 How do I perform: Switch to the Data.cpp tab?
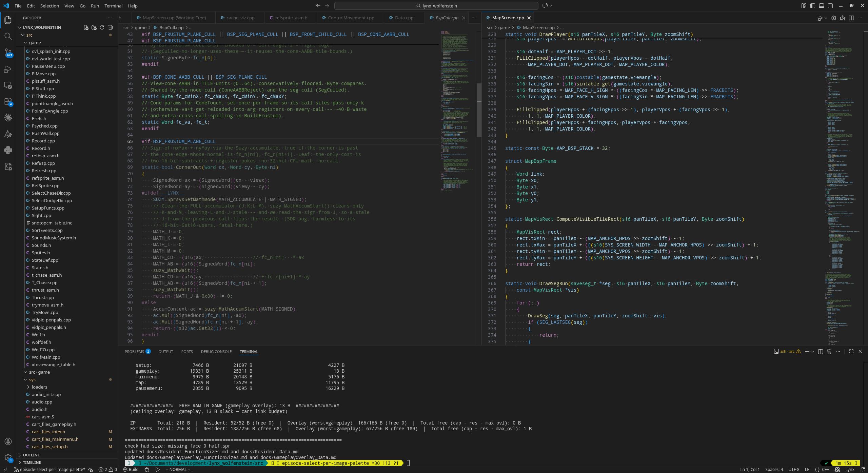click(x=404, y=18)
